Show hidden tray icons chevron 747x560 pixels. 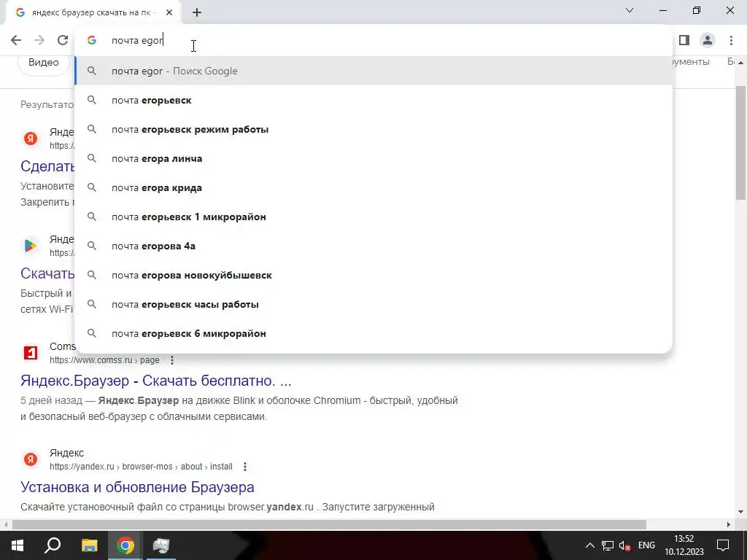(x=589, y=545)
